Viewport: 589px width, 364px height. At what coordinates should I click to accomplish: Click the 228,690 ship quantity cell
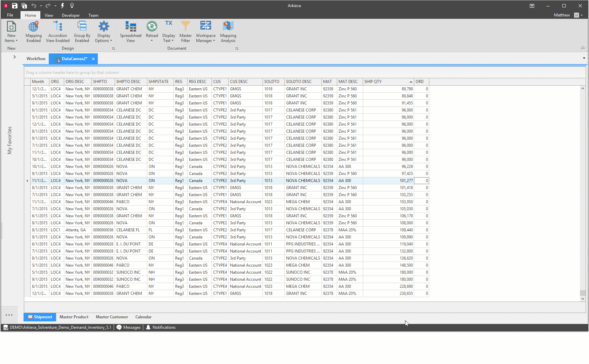point(388,286)
